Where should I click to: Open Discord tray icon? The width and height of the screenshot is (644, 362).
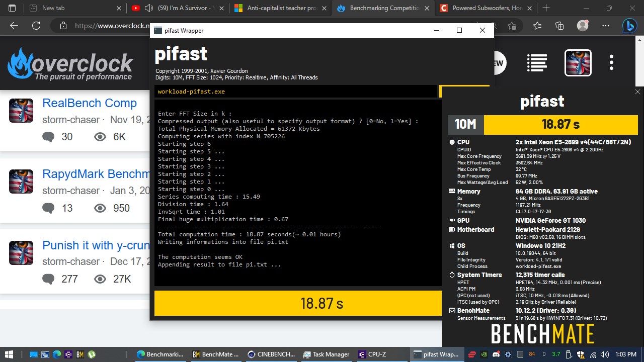click(x=496, y=354)
